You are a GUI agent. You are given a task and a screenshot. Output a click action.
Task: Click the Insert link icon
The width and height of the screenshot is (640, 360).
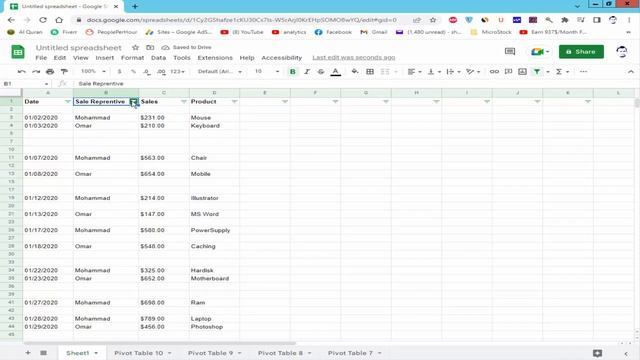click(x=494, y=71)
